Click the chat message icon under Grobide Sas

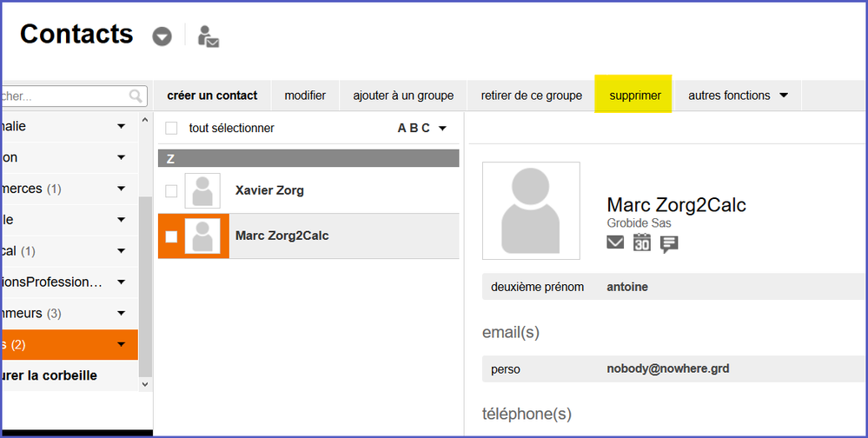point(669,243)
